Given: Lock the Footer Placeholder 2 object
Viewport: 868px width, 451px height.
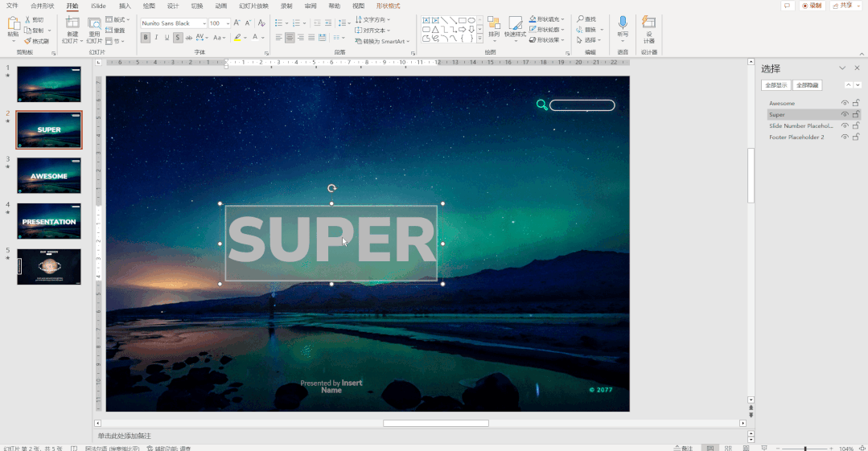Looking at the screenshot, I should click(856, 137).
